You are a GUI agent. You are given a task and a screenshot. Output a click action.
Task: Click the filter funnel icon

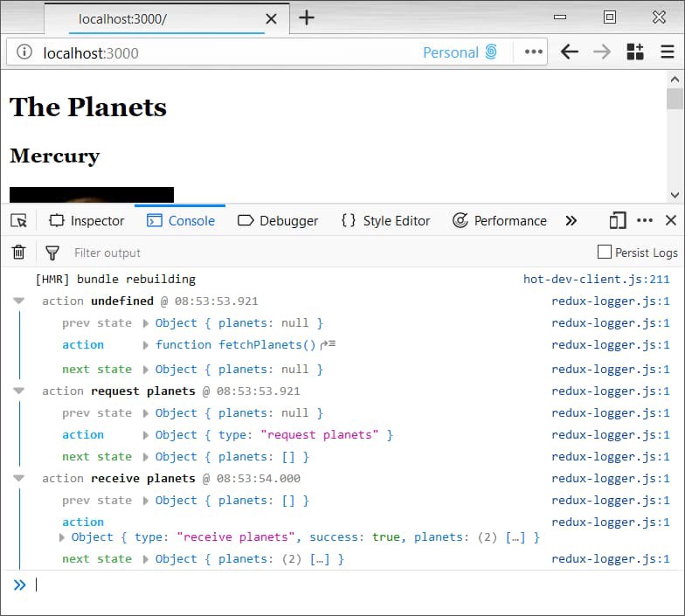tap(52, 253)
